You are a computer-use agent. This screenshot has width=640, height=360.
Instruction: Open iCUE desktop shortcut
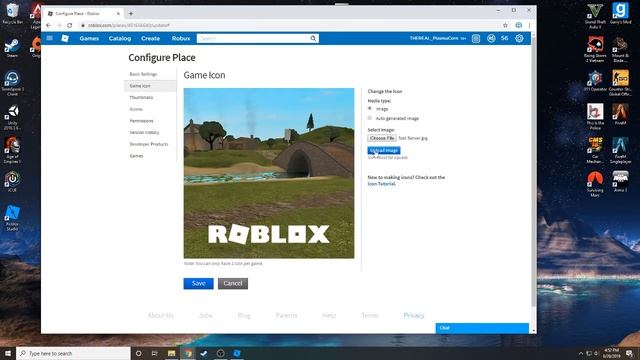(x=12, y=182)
